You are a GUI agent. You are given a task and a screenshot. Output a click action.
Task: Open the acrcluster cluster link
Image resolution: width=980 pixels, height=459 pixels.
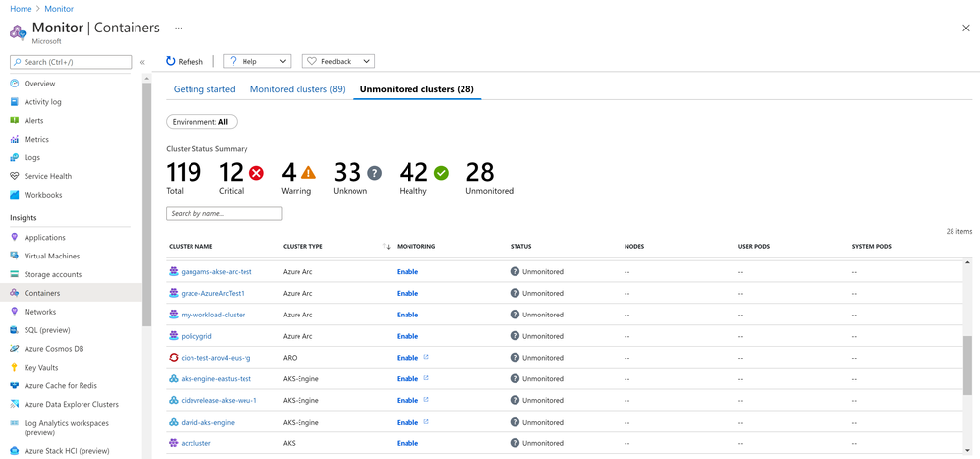pos(195,443)
